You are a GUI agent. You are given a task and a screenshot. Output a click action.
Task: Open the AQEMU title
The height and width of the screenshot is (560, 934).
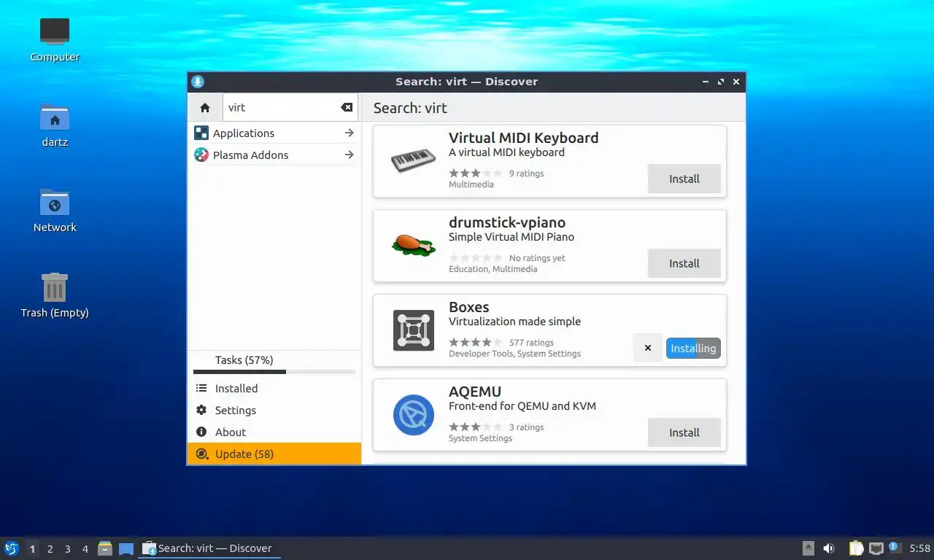coord(475,392)
